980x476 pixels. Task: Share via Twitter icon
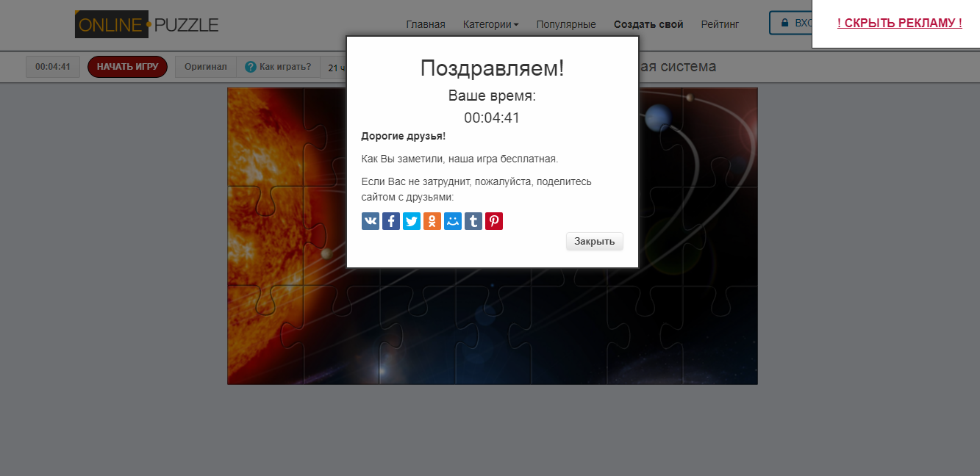point(412,221)
